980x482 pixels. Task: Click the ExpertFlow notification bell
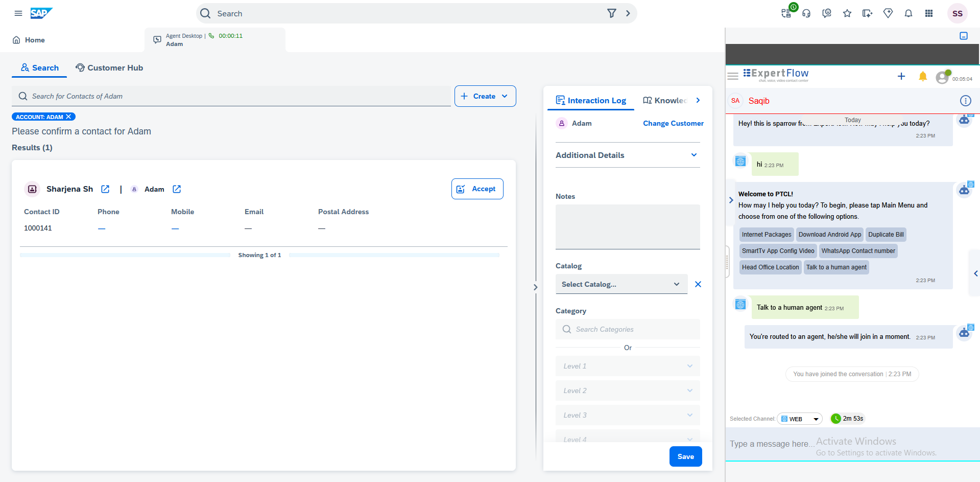[x=923, y=76]
